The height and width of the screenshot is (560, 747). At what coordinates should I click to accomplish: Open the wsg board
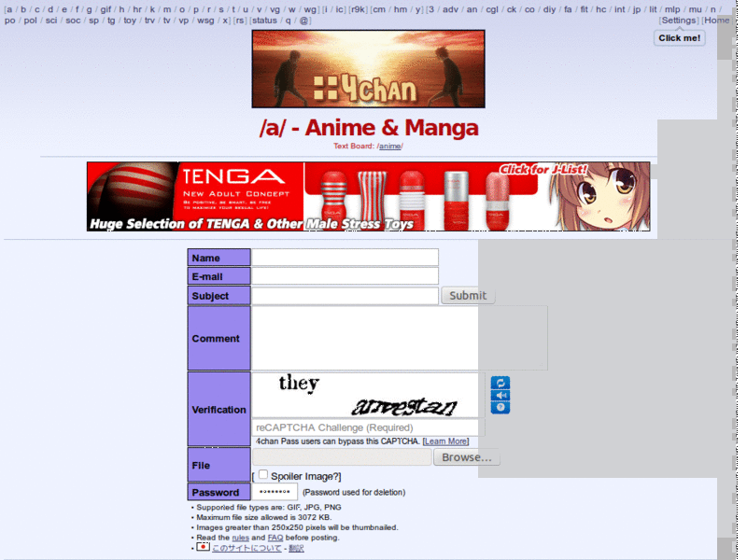(x=205, y=21)
